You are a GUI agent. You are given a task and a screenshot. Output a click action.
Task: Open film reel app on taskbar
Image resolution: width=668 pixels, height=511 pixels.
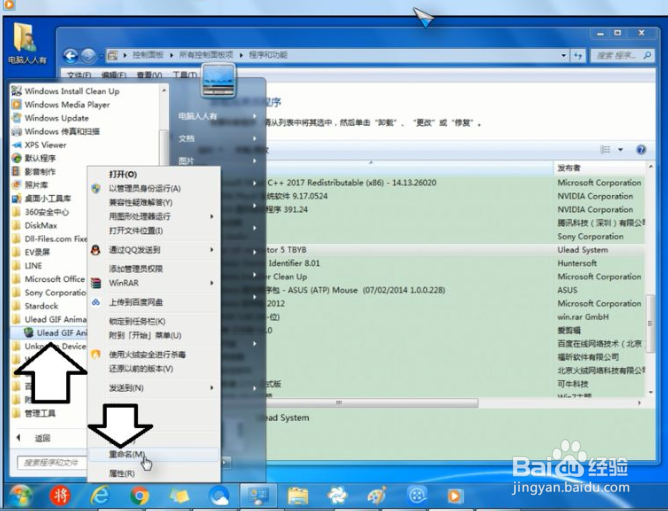[x=417, y=496]
